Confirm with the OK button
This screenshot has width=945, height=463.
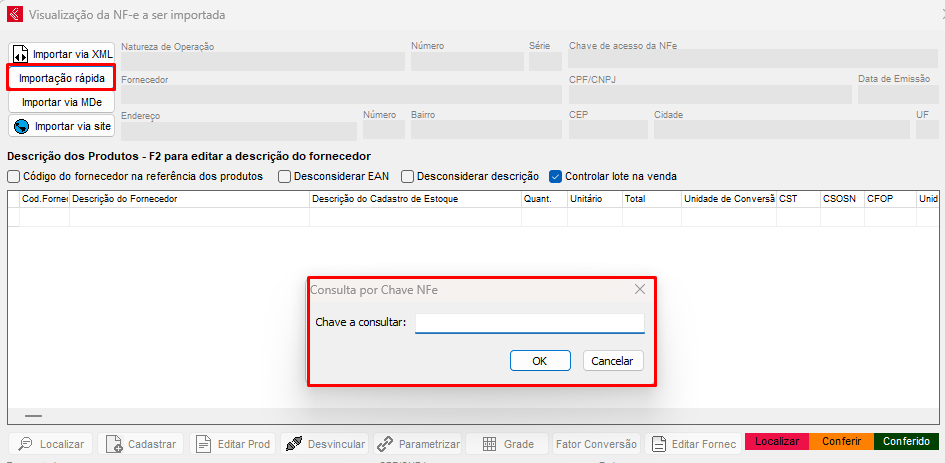(x=539, y=361)
